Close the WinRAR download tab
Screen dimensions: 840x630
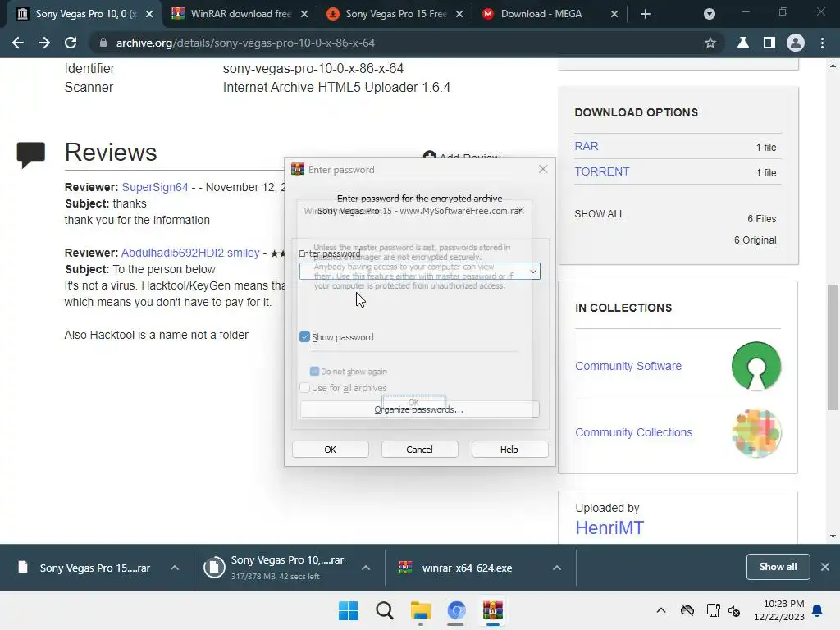pyautogui.click(x=304, y=14)
